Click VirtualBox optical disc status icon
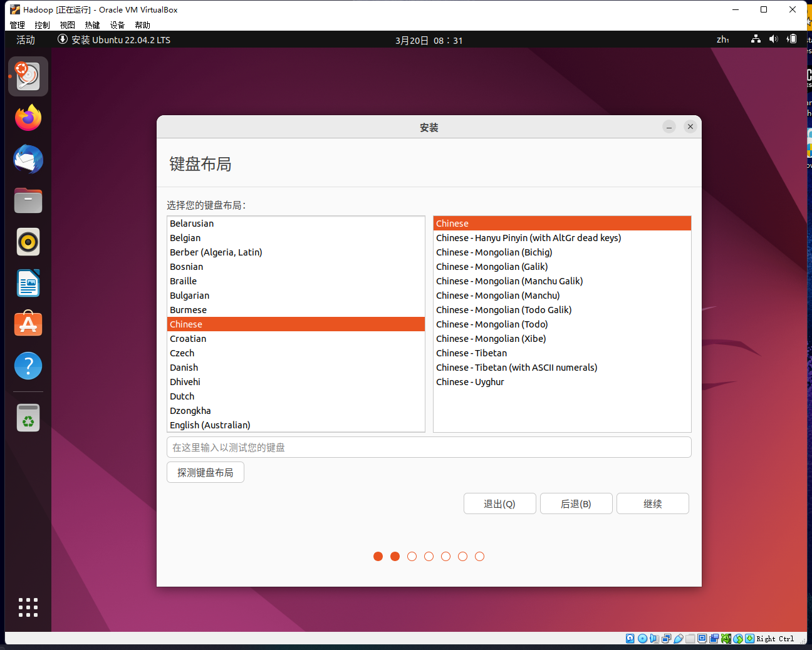Image resolution: width=812 pixels, height=650 pixels. point(642,639)
